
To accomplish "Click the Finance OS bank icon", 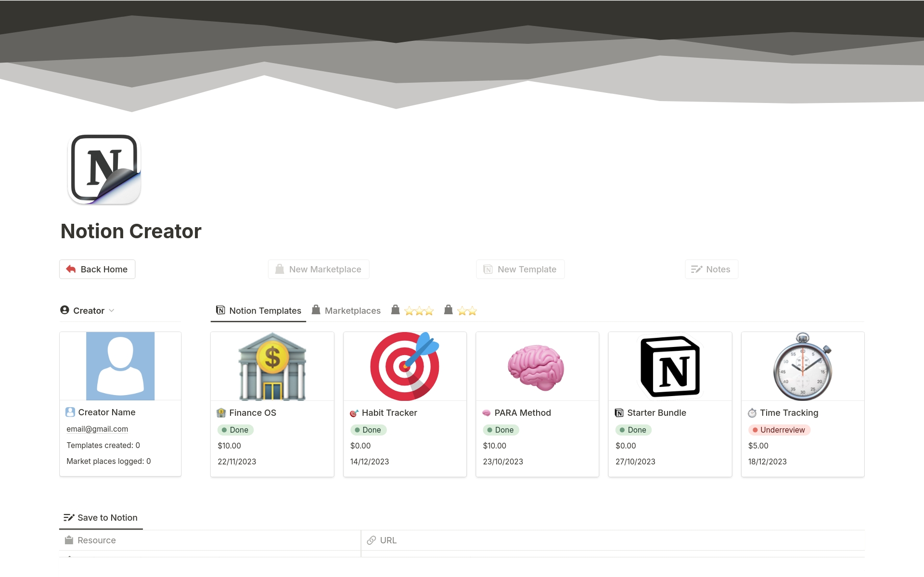I will (x=221, y=413).
